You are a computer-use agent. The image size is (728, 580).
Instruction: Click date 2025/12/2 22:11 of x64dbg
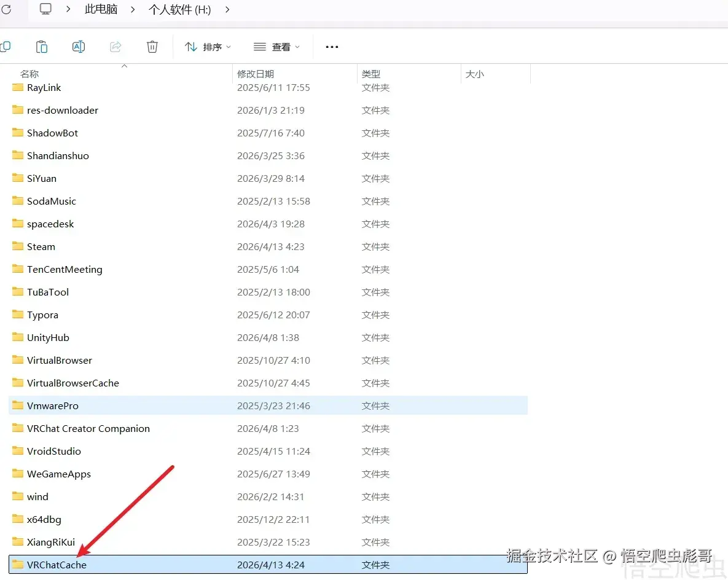[273, 520]
